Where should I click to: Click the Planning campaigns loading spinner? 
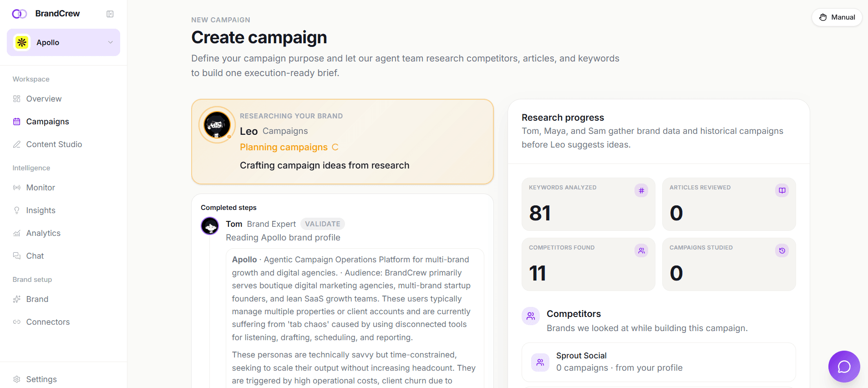point(335,147)
